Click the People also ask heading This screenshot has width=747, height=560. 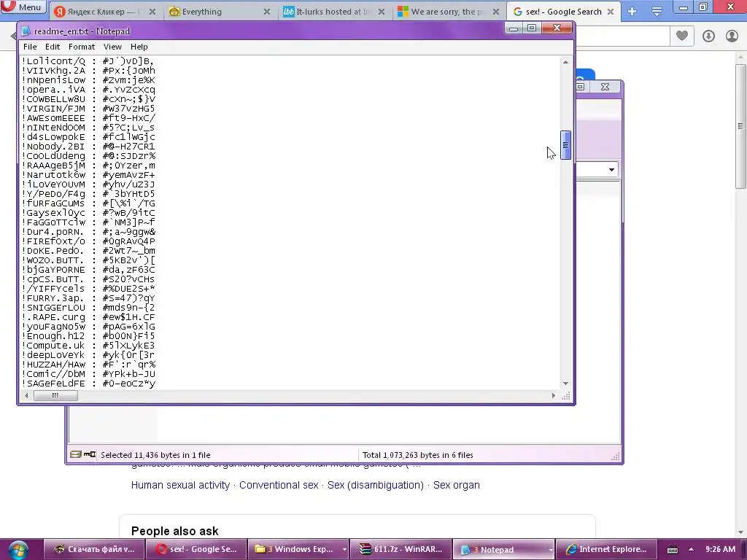pos(175,531)
